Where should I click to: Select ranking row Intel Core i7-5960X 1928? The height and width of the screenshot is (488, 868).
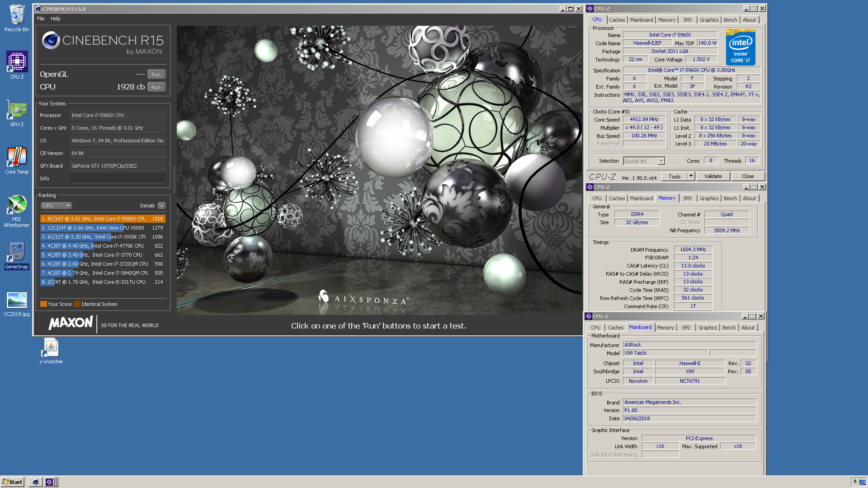(103, 219)
